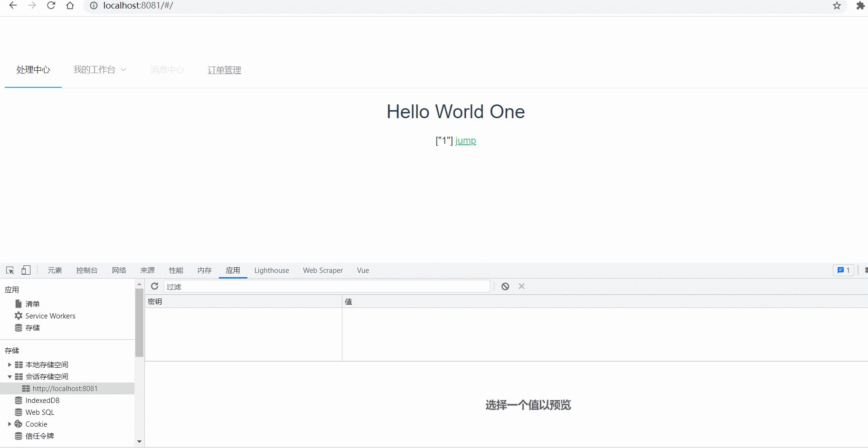Click the site info icon in address bar
This screenshot has height=448, width=868.
coord(94,6)
